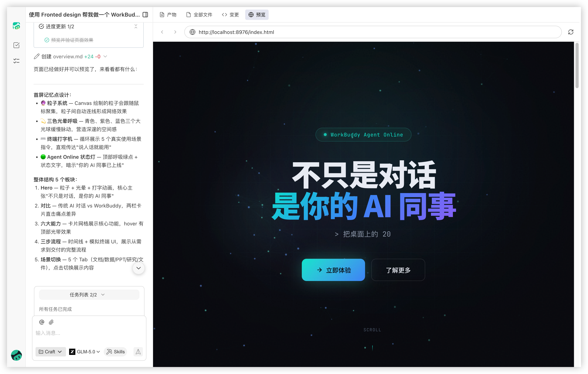Image resolution: width=588 pixels, height=374 pixels.
Task: Click the send message arrow icon
Action: coord(138,352)
